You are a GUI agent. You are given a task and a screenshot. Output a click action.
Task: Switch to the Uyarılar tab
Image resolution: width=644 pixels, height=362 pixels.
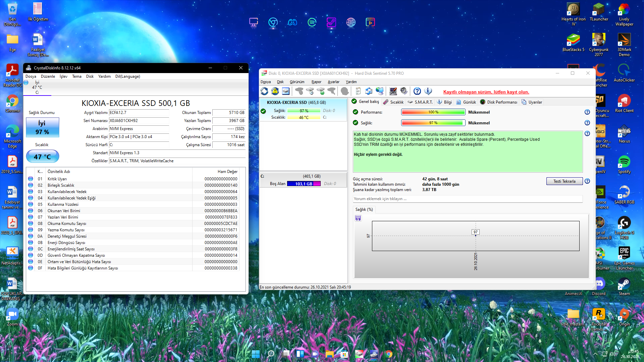pyautogui.click(x=532, y=102)
